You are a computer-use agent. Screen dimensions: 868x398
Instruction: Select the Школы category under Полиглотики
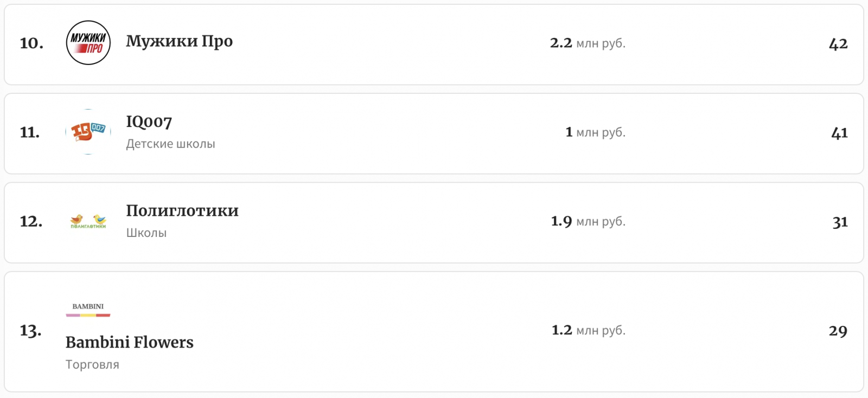pos(146,233)
